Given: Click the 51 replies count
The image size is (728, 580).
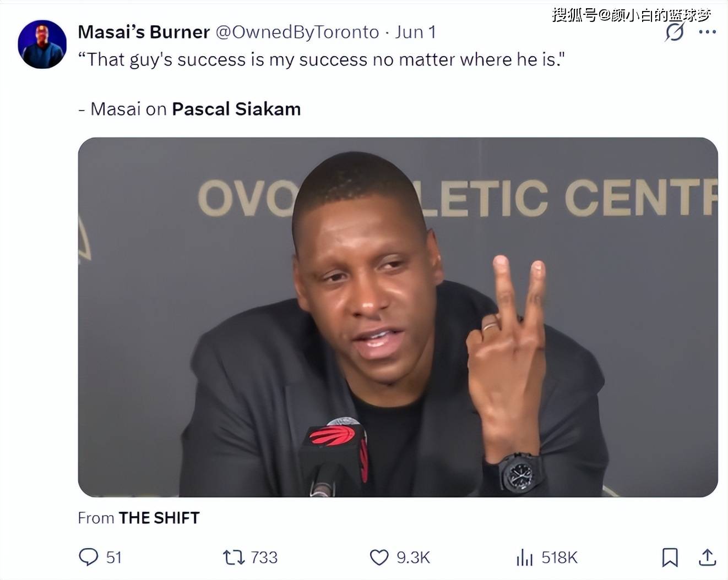Looking at the screenshot, I should [113, 557].
